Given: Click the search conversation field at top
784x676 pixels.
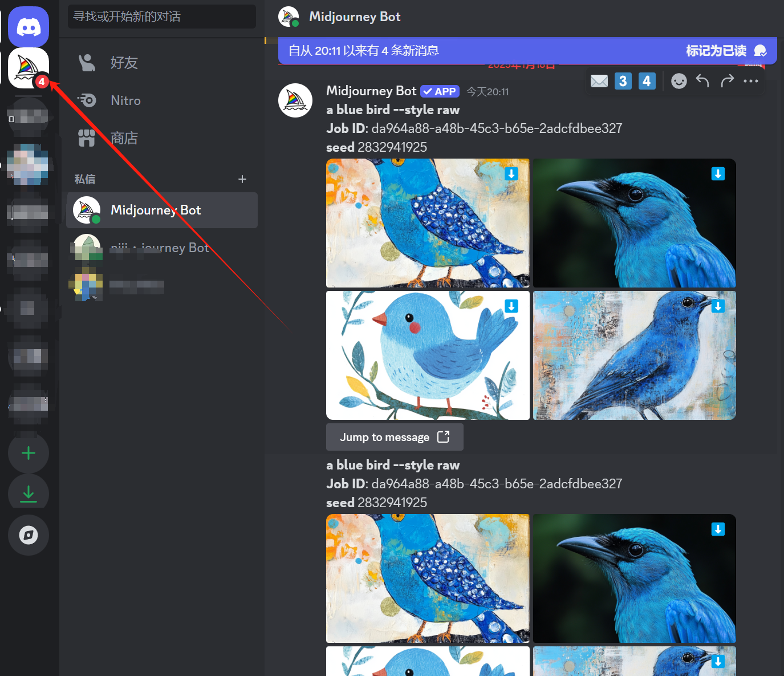Looking at the screenshot, I should point(162,17).
